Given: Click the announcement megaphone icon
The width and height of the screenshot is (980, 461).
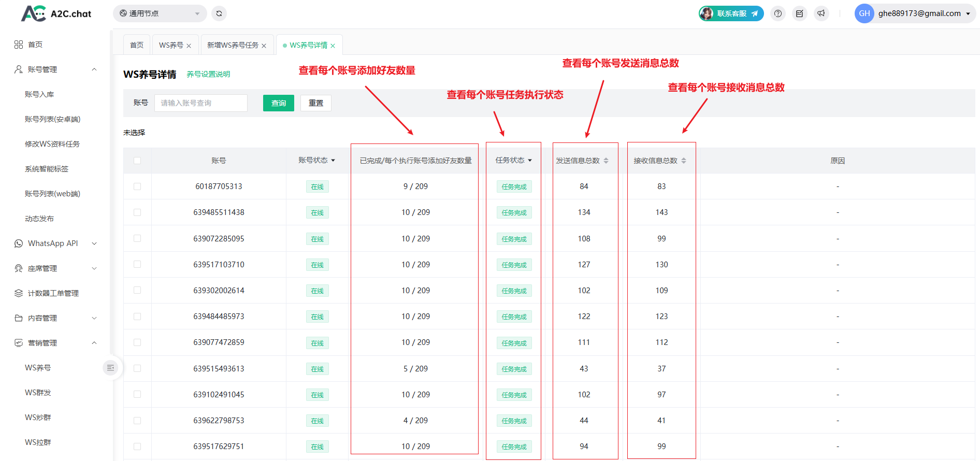Looking at the screenshot, I should coord(821,13).
